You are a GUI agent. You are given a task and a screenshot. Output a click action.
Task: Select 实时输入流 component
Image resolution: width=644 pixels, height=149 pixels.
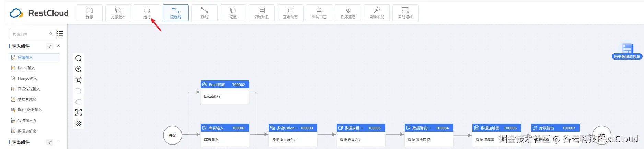pos(34,120)
